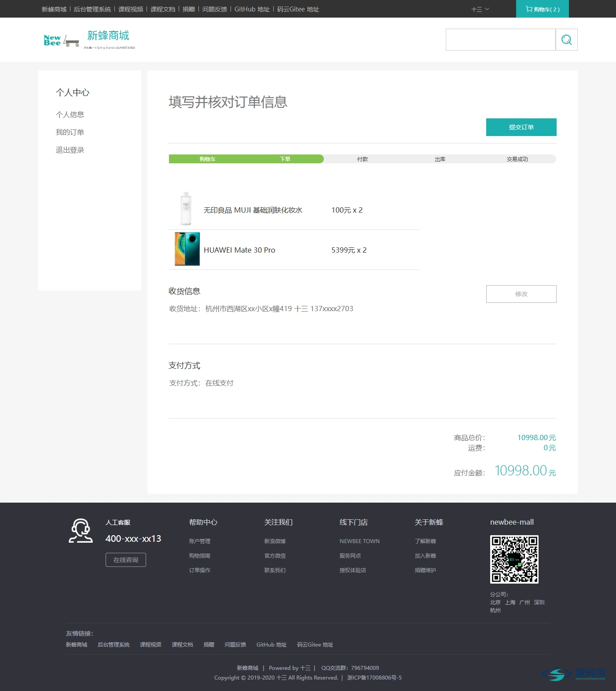This screenshot has height=691, width=616.
Task: Open 个人信息 in sidebar
Action: (x=70, y=114)
